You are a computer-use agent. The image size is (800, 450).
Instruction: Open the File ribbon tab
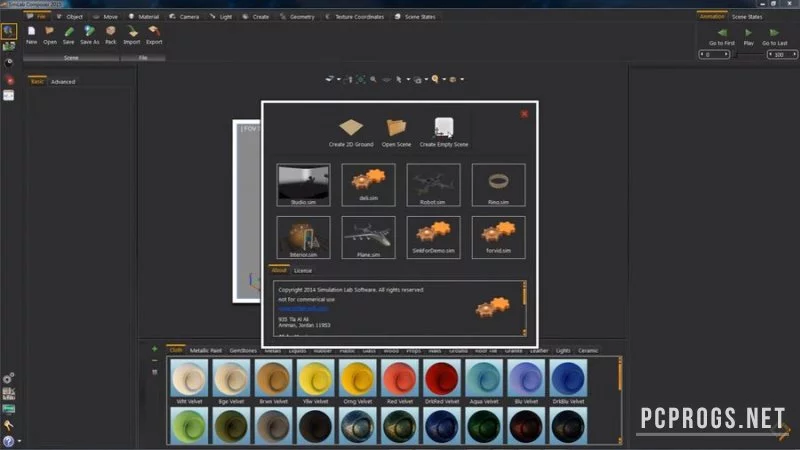(x=37, y=16)
